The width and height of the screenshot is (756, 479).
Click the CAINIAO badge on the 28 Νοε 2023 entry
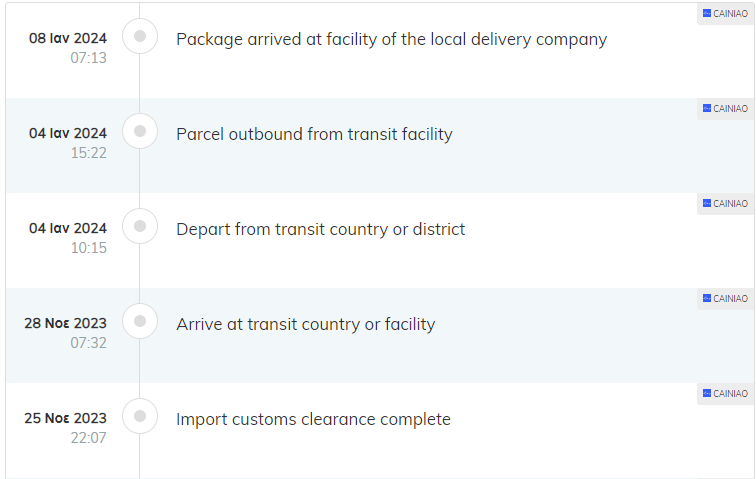pos(726,299)
